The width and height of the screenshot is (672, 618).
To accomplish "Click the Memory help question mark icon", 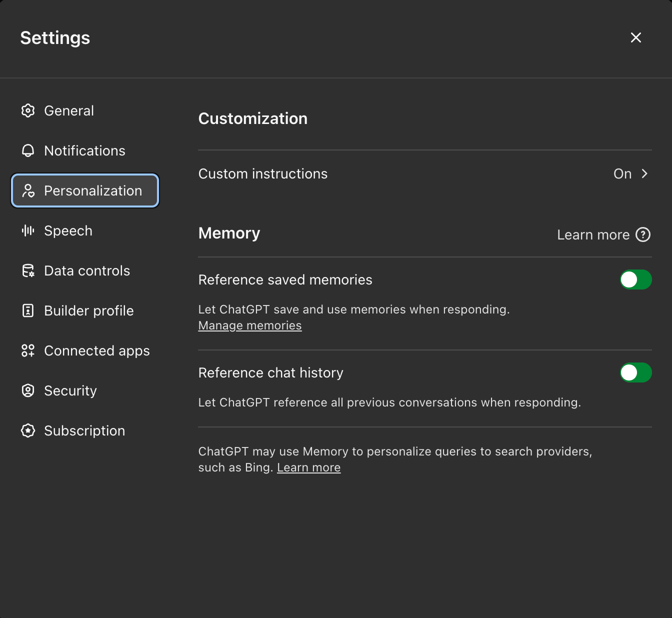I will (x=643, y=234).
